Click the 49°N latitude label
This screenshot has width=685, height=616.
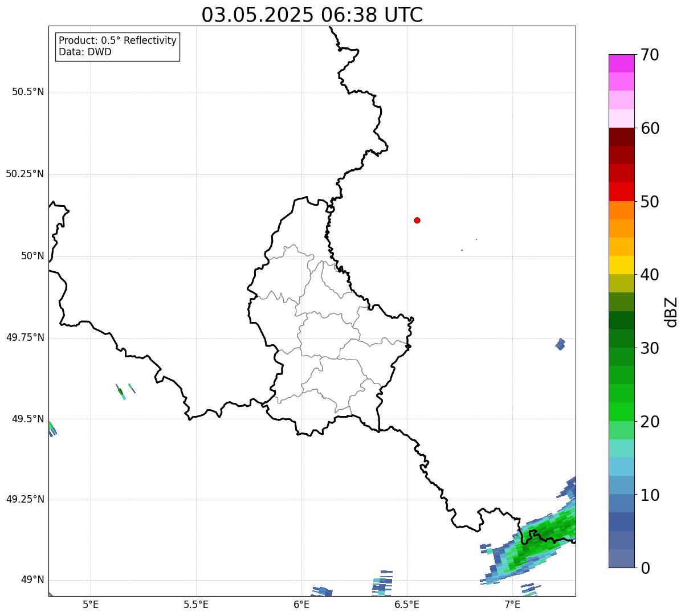coord(32,580)
